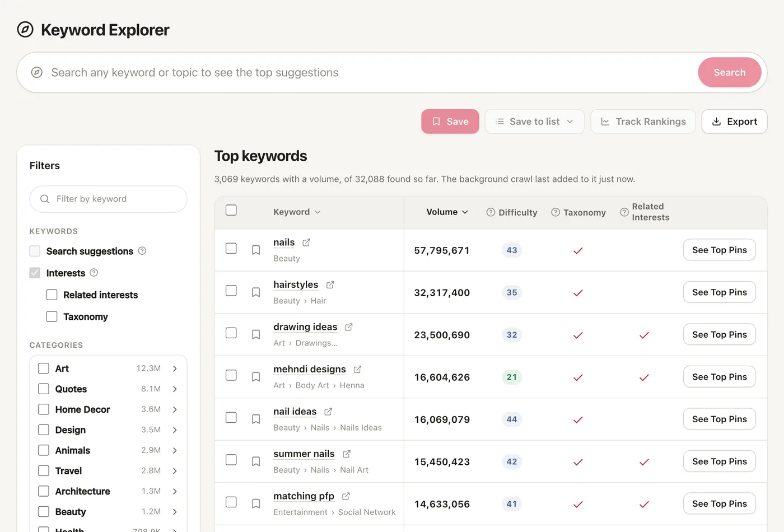Screen dimensions: 784x532
Task: Check the Quotes category checkbox
Action: click(44, 389)
